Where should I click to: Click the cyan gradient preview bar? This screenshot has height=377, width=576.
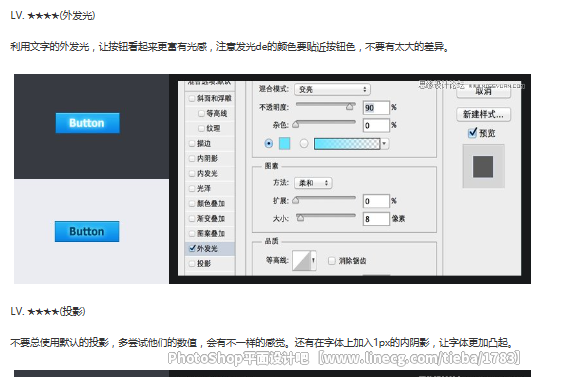pos(347,144)
